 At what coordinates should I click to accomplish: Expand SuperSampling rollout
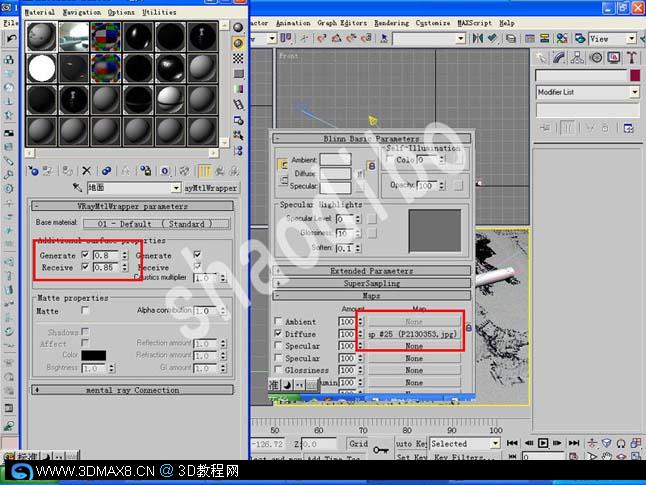tap(372, 283)
